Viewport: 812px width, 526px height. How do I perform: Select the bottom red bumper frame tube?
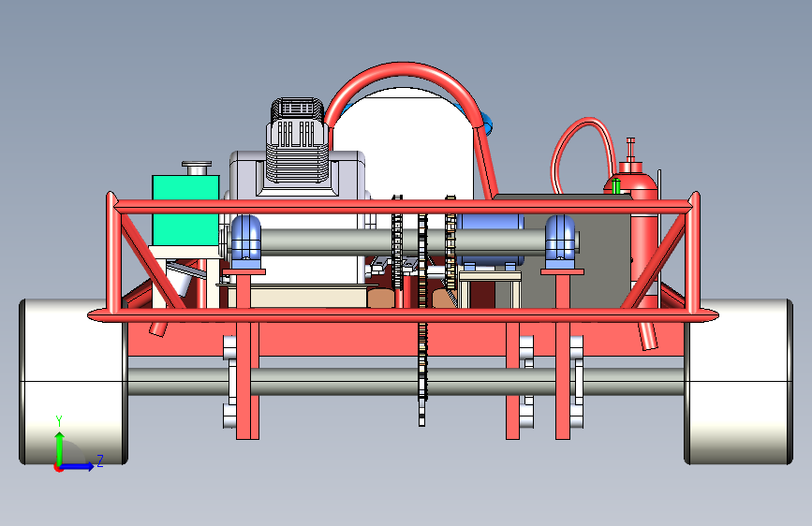(403, 314)
